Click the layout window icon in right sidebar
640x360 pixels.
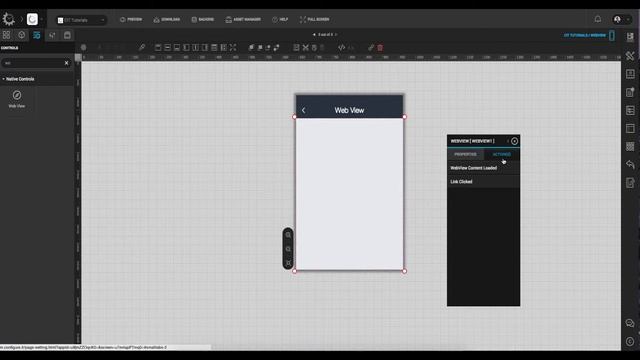pos(630,128)
